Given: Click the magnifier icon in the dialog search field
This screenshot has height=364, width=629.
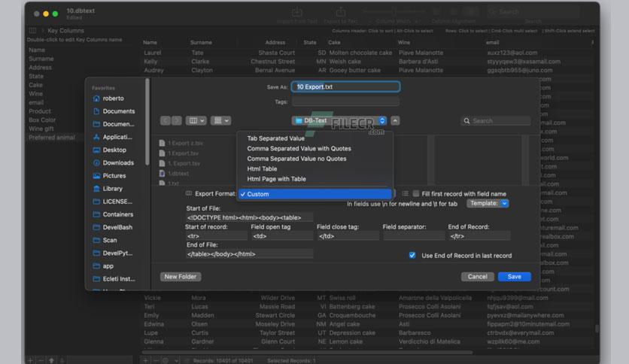Looking at the screenshot, I should [x=466, y=120].
